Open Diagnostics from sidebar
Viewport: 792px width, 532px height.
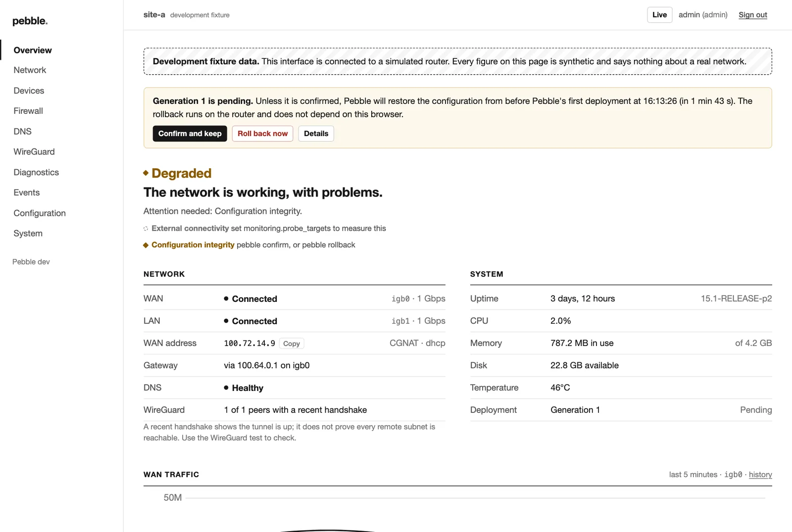click(x=36, y=172)
